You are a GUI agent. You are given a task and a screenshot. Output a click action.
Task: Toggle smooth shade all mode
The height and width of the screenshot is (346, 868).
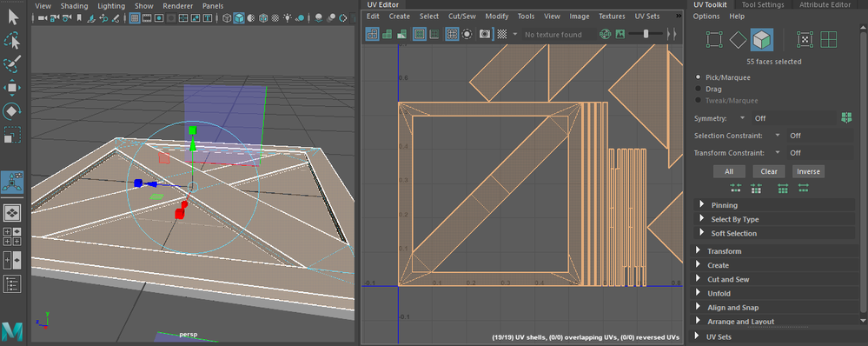point(239,18)
